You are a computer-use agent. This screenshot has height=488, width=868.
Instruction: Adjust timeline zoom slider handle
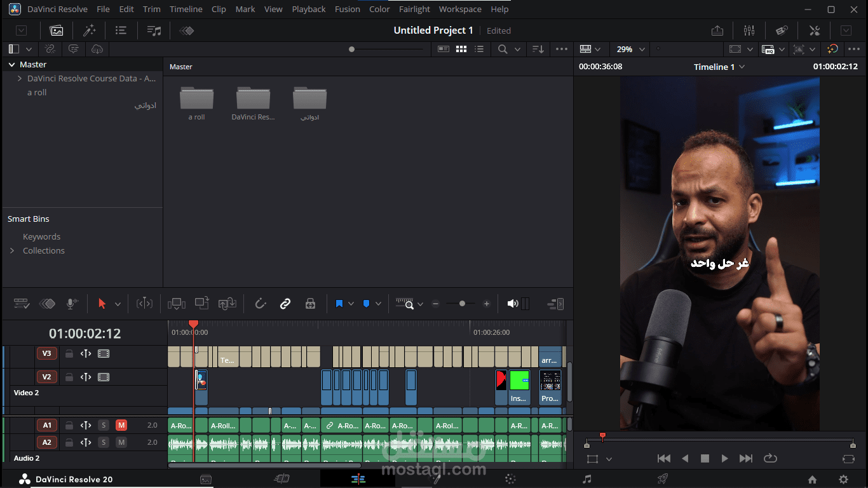pos(462,304)
